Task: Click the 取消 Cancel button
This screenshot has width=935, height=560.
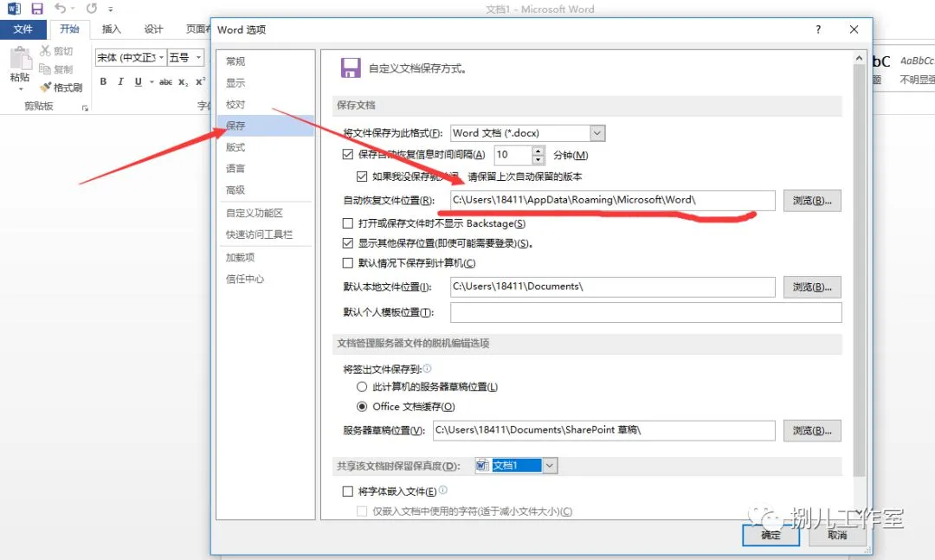Action: [x=837, y=535]
